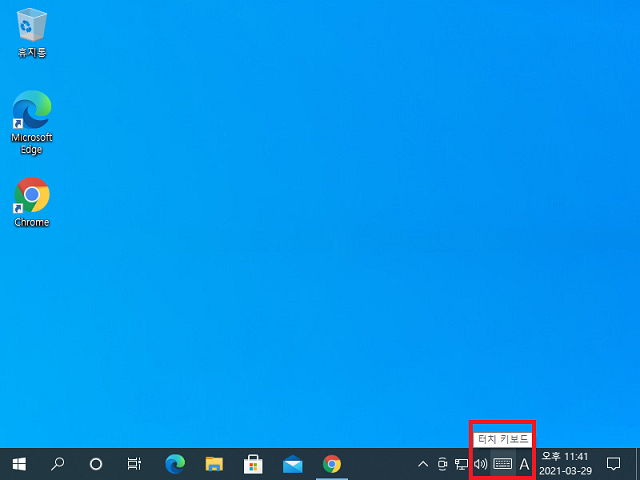Click the Show desktop sliver at the taskbar edge

(638, 464)
